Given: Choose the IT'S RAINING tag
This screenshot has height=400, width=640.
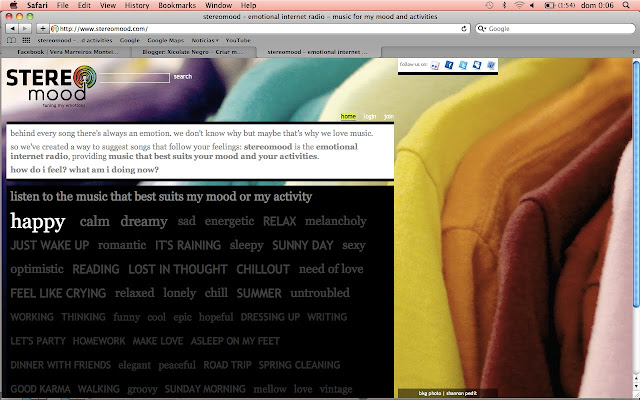Looking at the screenshot, I should tap(188, 245).
